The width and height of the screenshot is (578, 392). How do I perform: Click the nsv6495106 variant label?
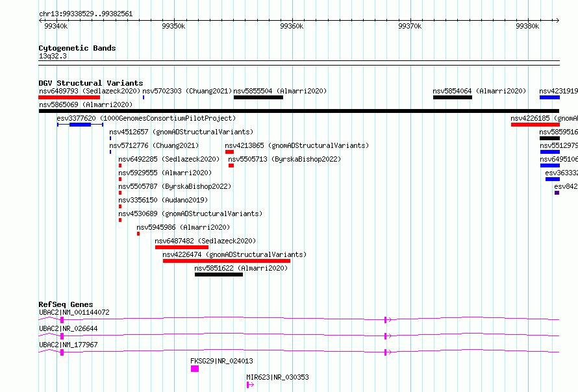(559, 159)
